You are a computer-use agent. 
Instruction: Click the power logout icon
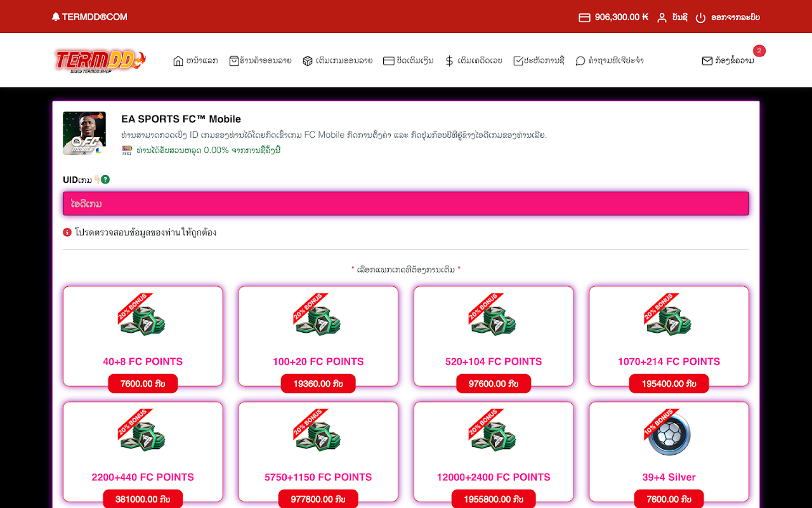tap(700, 18)
